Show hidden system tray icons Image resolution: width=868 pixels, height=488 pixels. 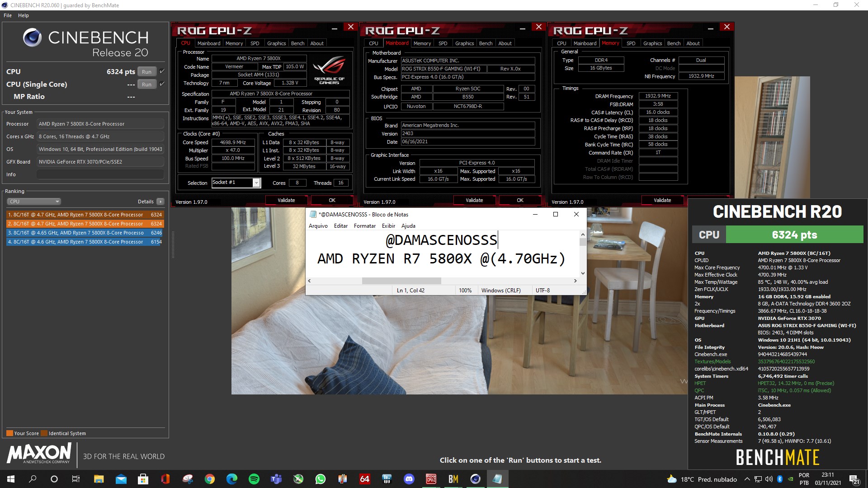[x=747, y=479]
